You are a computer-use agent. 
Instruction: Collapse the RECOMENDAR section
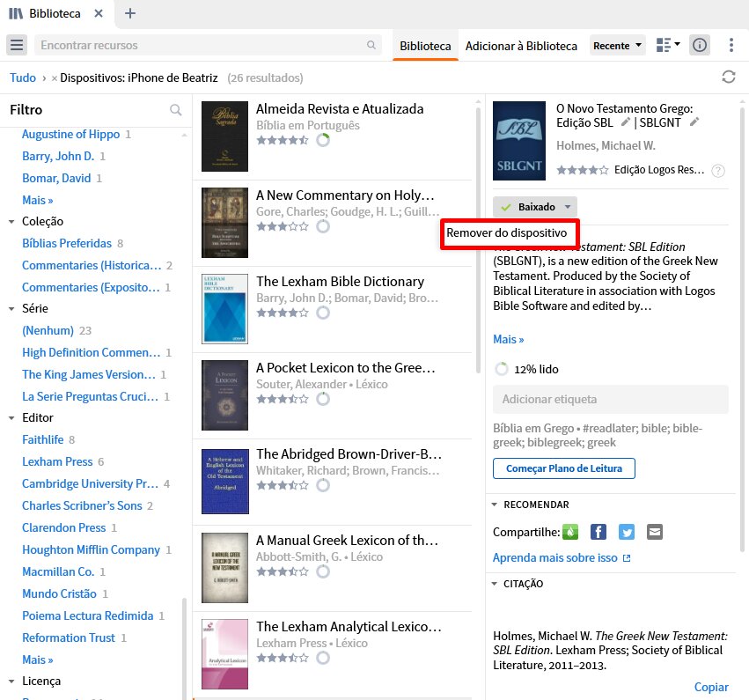point(495,505)
